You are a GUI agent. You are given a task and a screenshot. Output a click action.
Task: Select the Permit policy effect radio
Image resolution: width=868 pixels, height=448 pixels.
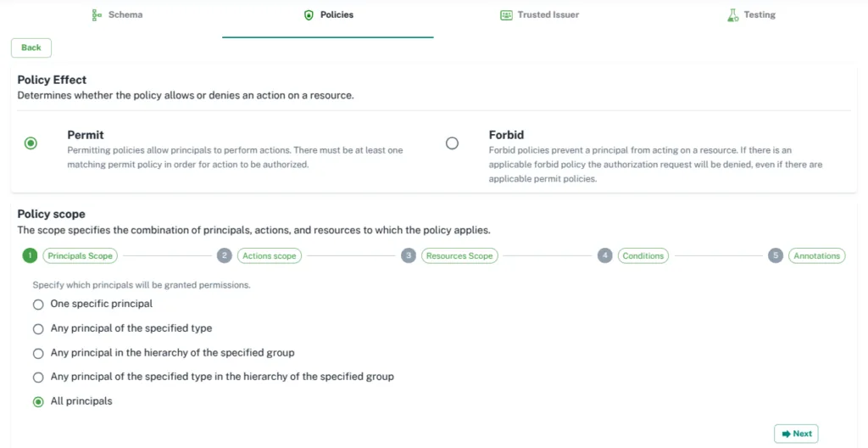[x=31, y=143]
